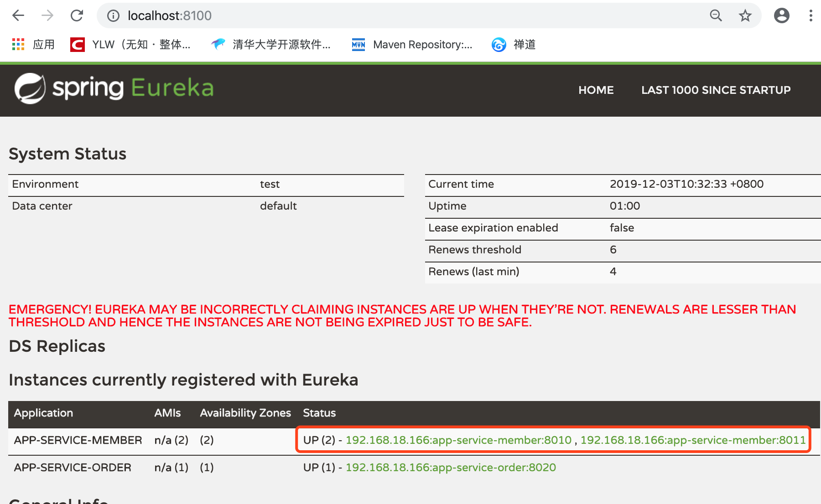Click Instances currently registered with Eureka heading
Screen dimensions: 821x504
183,380
